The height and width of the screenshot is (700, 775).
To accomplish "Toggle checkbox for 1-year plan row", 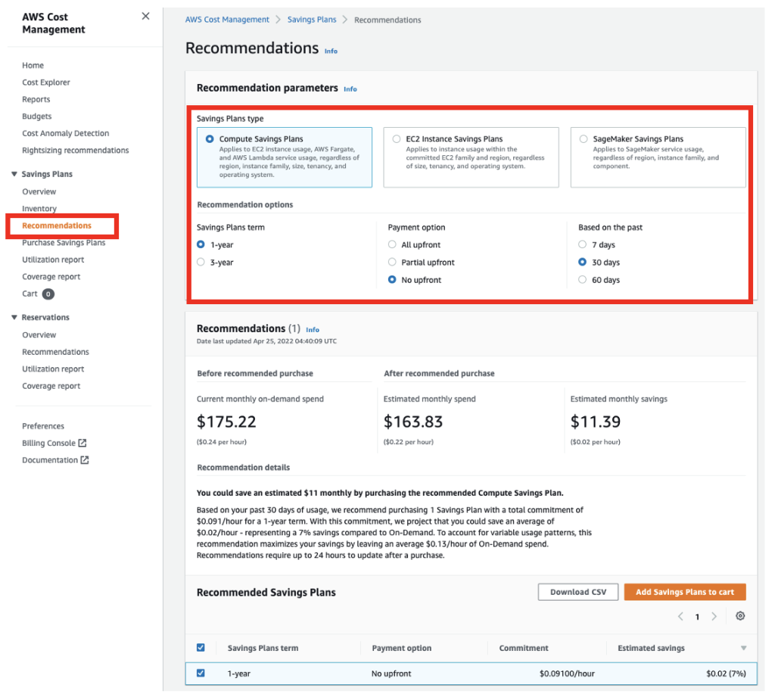I will 201,673.
